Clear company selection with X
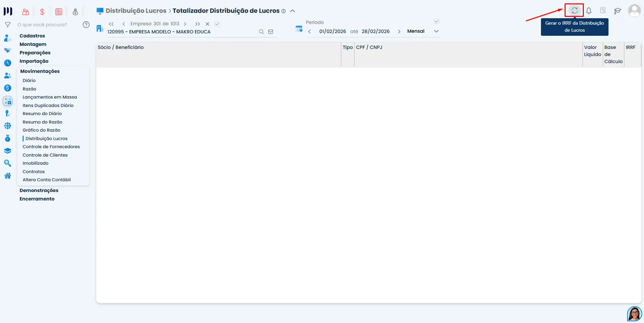644x323 pixels. 207,24
